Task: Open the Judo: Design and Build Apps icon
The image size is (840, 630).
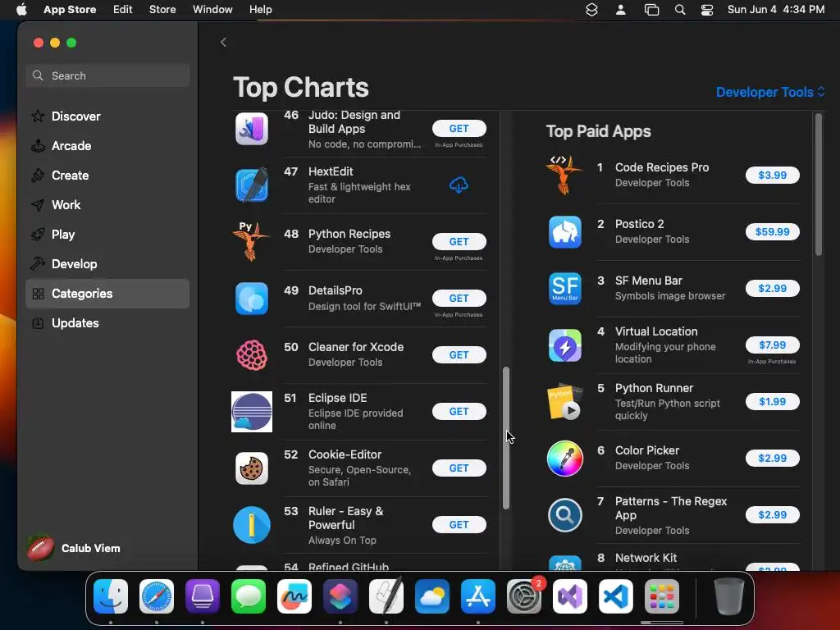Action: point(252,129)
